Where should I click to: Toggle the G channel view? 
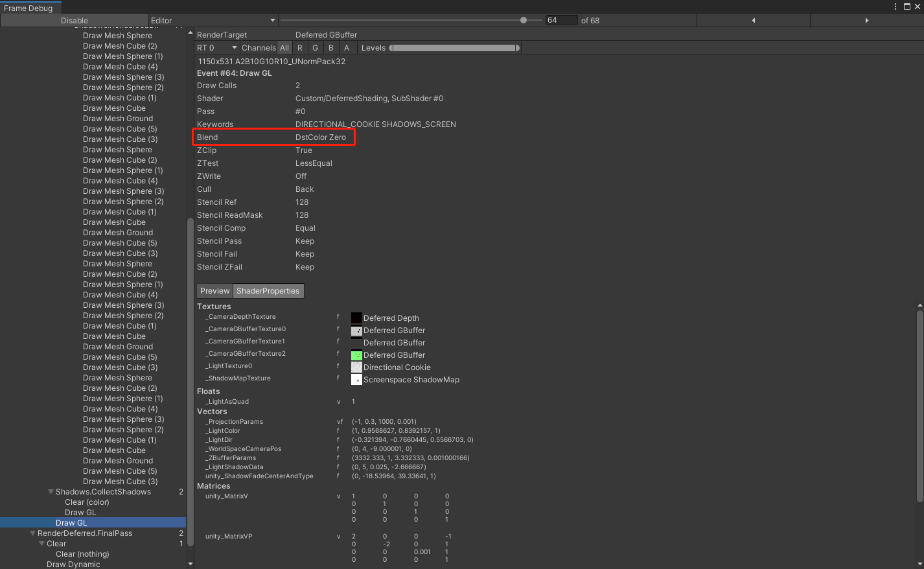(316, 48)
